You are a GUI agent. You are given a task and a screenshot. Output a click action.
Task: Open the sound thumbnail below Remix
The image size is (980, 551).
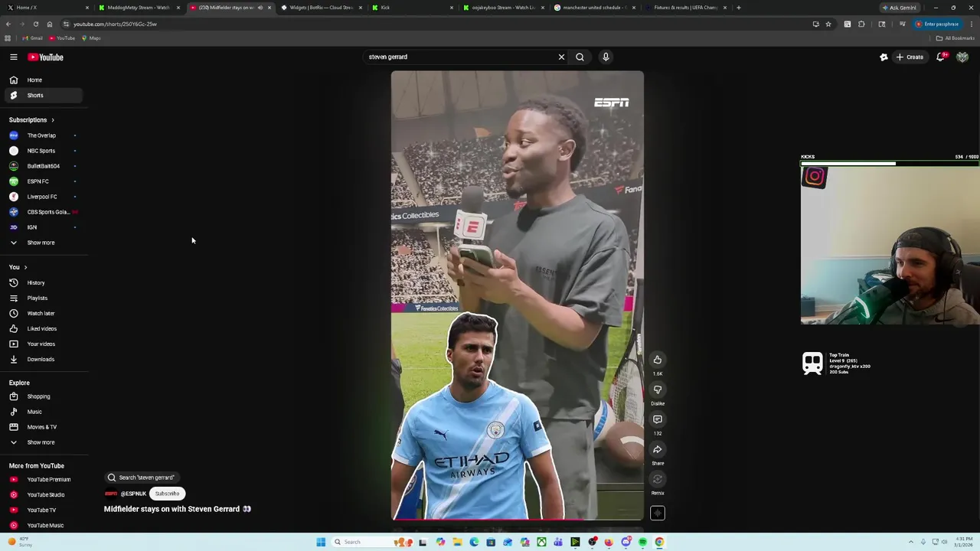(x=658, y=513)
